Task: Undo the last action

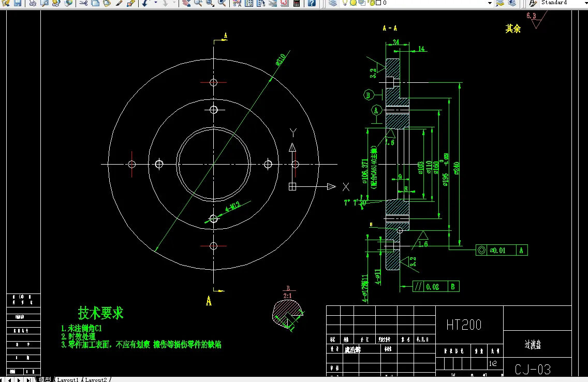Action: (x=146, y=3)
